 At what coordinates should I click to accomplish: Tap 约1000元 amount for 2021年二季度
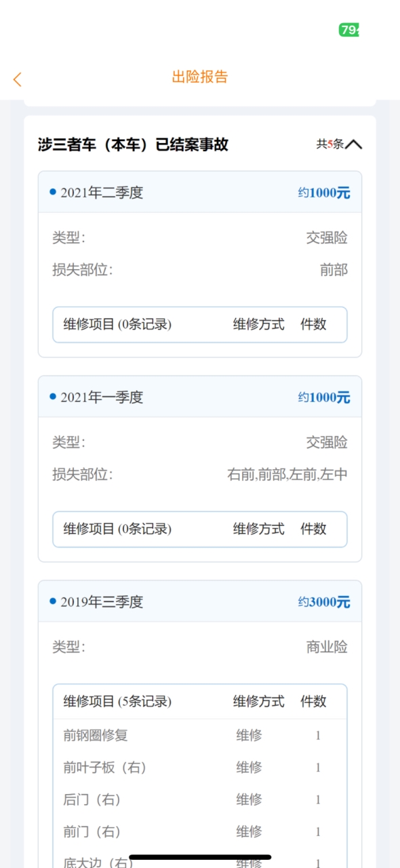pyautogui.click(x=324, y=193)
